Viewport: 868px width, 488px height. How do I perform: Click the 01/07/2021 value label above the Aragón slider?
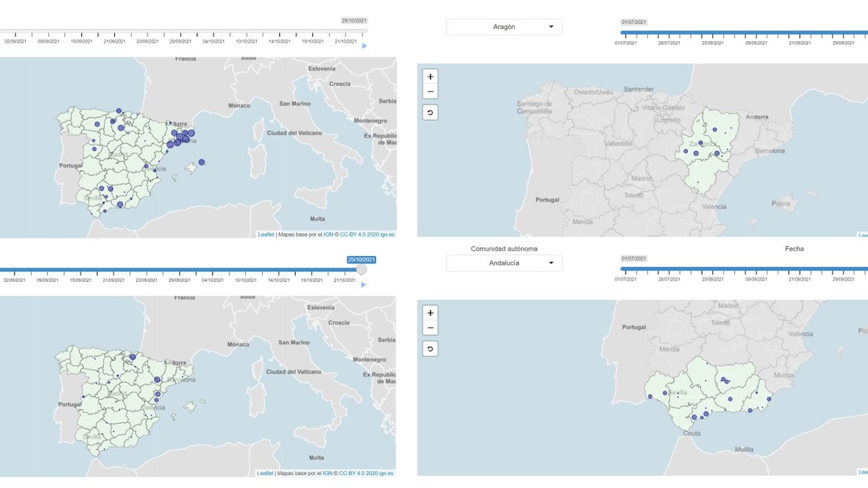pyautogui.click(x=634, y=22)
